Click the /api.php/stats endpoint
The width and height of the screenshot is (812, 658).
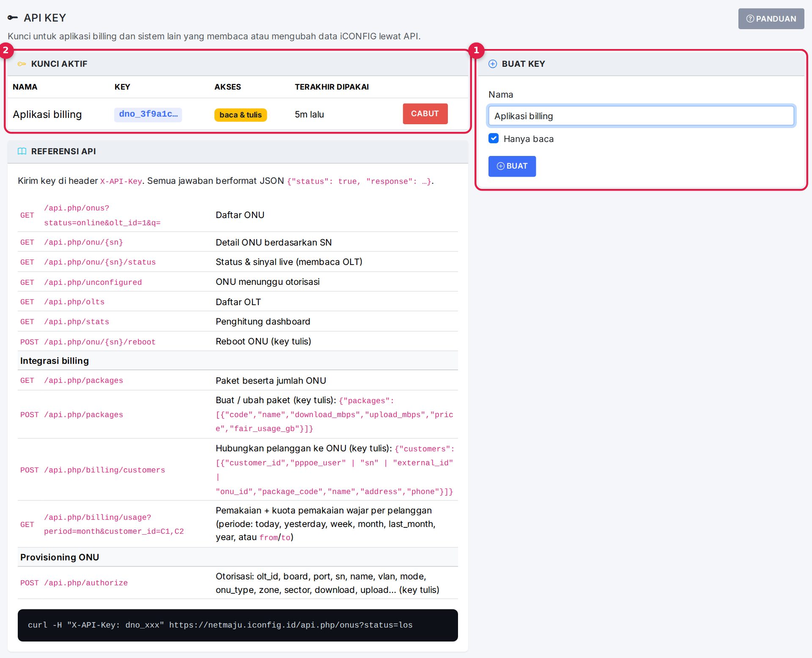tap(77, 322)
